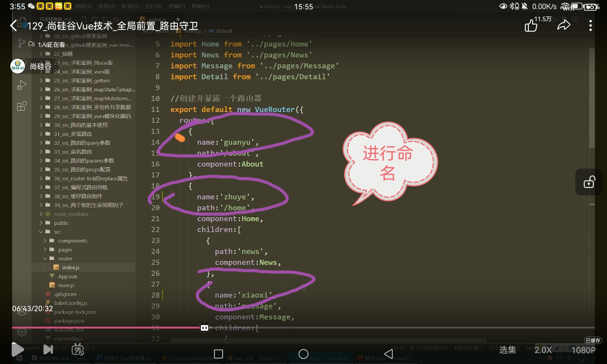Tap the 尚硅谷 uploader avatar
Viewport: 607px width, 364px height.
coord(18,66)
